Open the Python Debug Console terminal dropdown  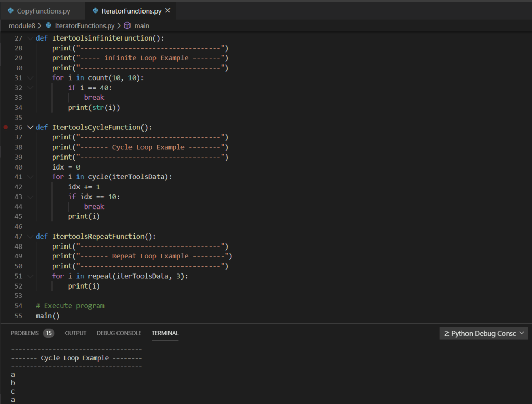click(484, 334)
